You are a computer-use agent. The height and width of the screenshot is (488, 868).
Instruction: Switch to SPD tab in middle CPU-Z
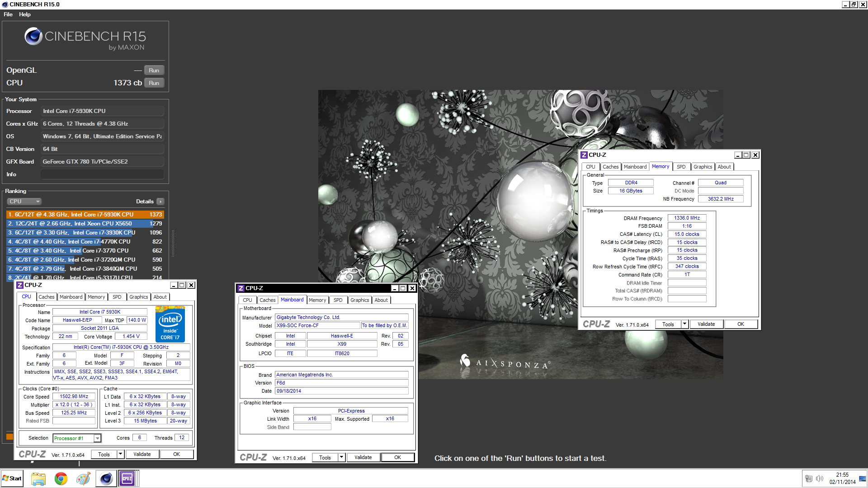point(338,300)
